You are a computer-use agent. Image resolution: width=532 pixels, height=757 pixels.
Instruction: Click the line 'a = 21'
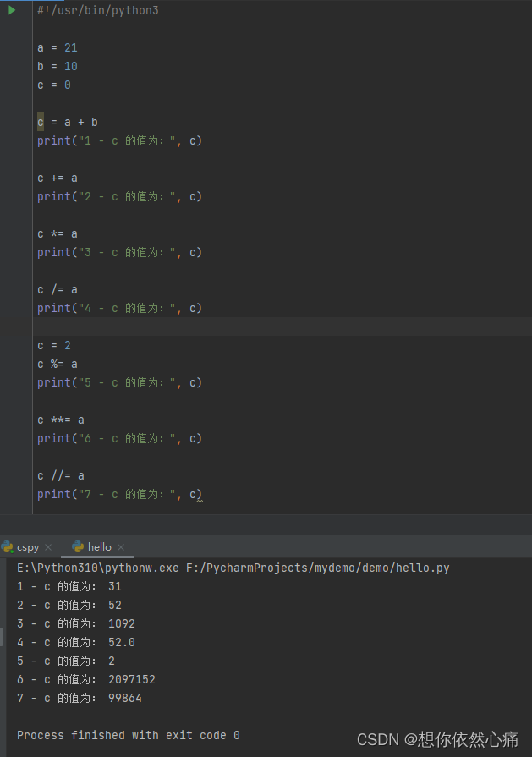coord(58,48)
